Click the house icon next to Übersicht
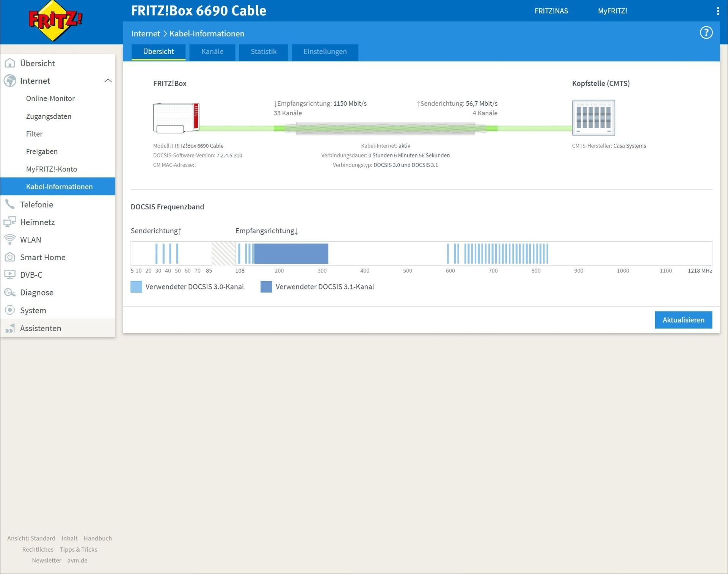Screen dimensions: 728x574 point(10,63)
